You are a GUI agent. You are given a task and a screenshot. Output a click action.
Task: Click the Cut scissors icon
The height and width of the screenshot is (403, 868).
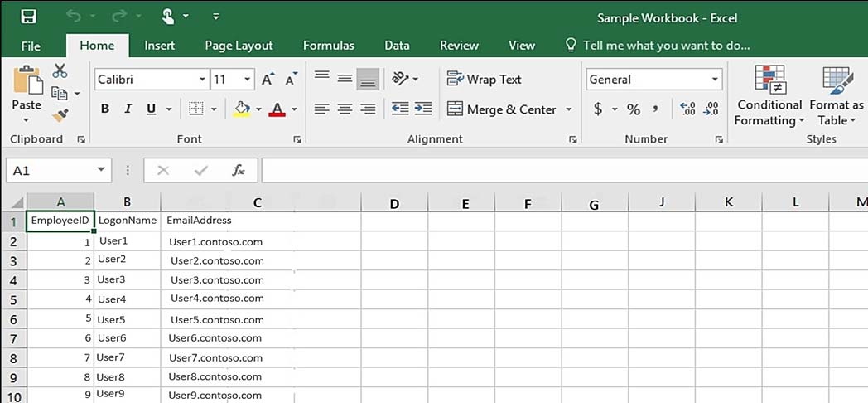point(60,71)
